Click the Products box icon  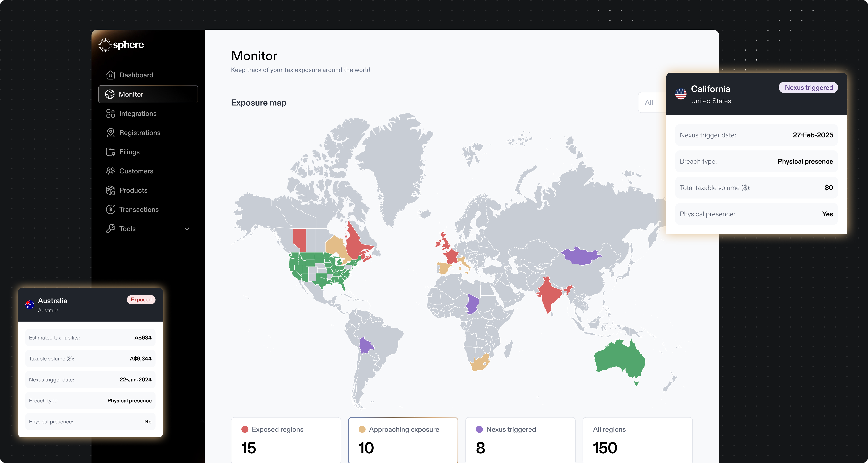point(110,190)
